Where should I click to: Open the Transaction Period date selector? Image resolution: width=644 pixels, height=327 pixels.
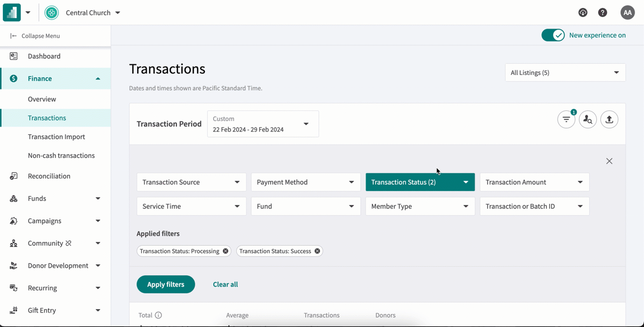point(262,124)
